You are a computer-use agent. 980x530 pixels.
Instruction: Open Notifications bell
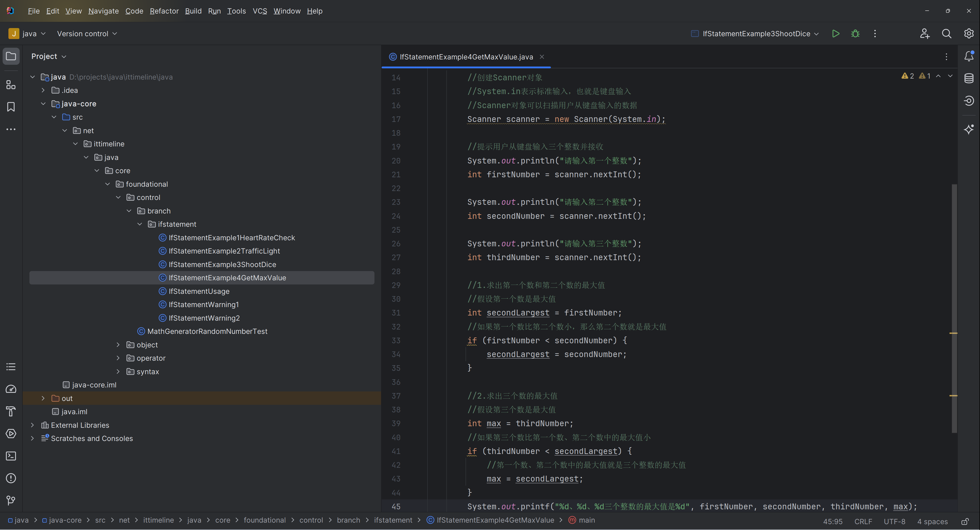[x=969, y=56]
